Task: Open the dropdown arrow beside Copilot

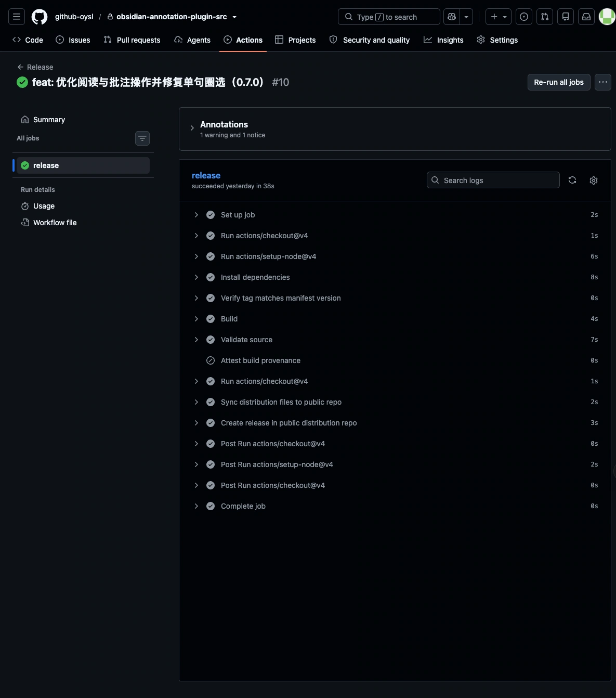Action: click(466, 17)
